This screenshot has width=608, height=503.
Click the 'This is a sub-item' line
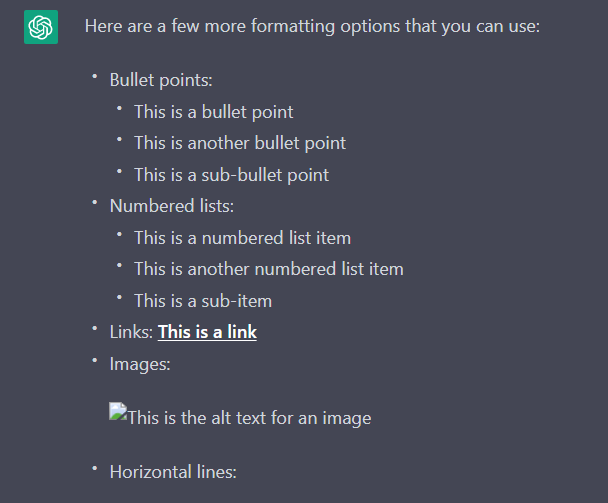(x=203, y=301)
